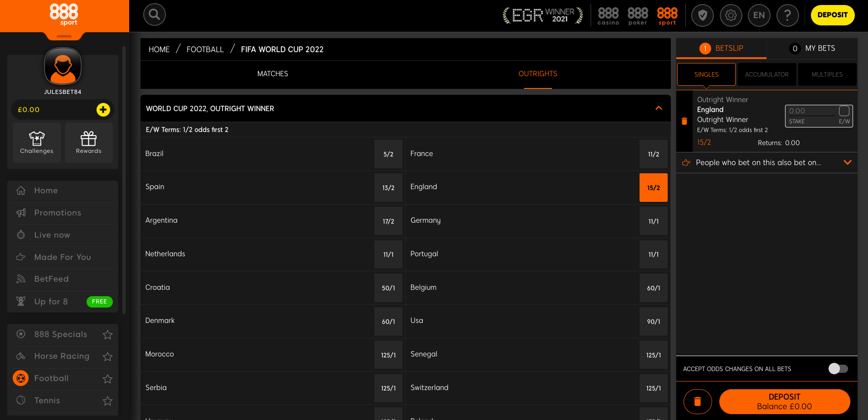This screenshot has width=868, height=420.
Task: Open 888 poker link icon
Action: click(638, 16)
